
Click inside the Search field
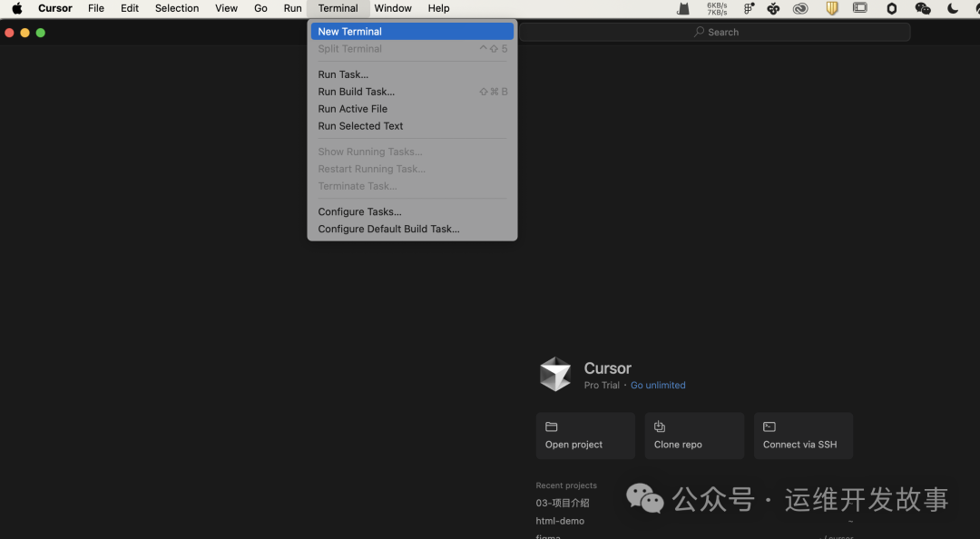point(715,32)
